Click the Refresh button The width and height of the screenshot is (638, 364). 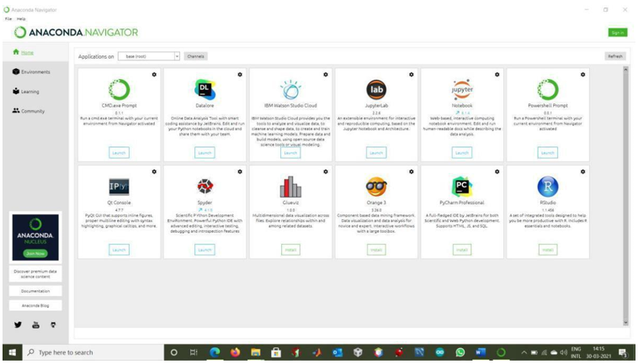[615, 56]
